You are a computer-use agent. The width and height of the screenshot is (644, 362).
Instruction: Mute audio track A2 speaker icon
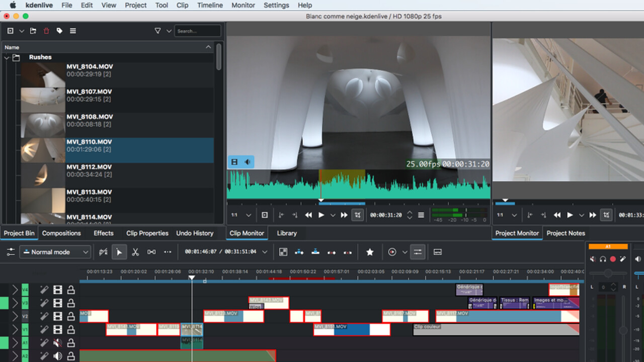click(57, 356)
